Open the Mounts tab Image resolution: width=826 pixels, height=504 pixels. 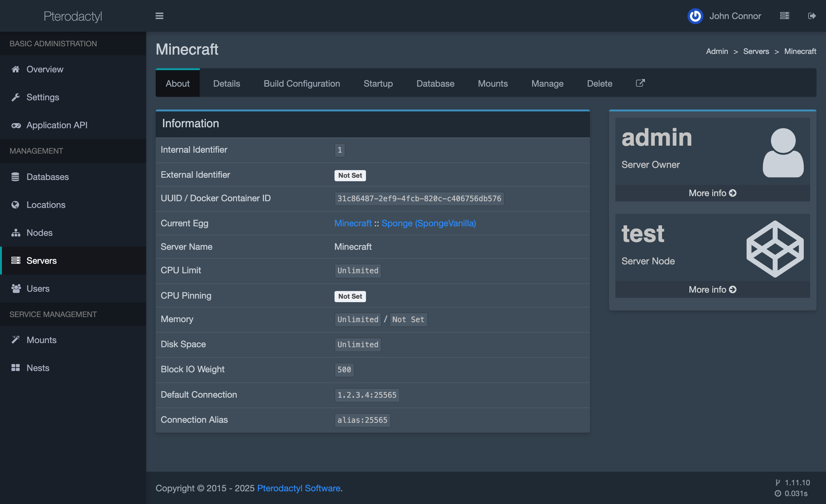click(493, 83)
